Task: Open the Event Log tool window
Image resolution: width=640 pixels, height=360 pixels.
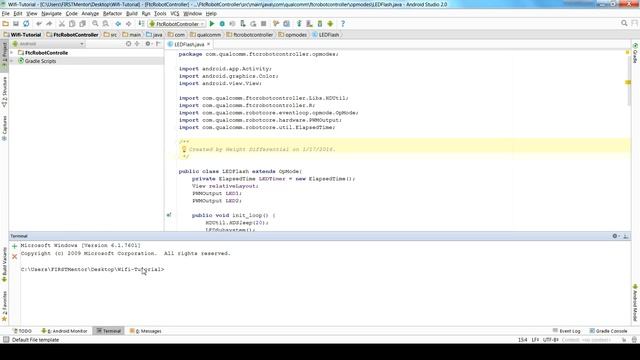Action: [x=567, y=331]
